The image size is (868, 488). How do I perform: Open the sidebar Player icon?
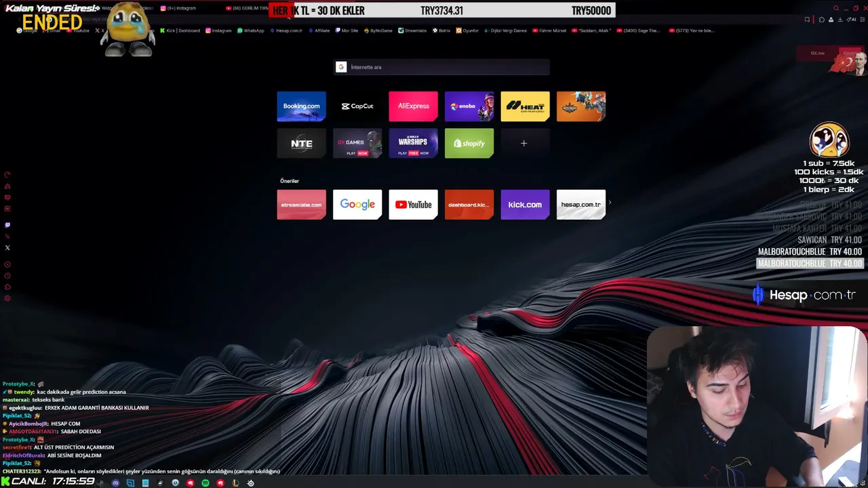tap(7, 264)
